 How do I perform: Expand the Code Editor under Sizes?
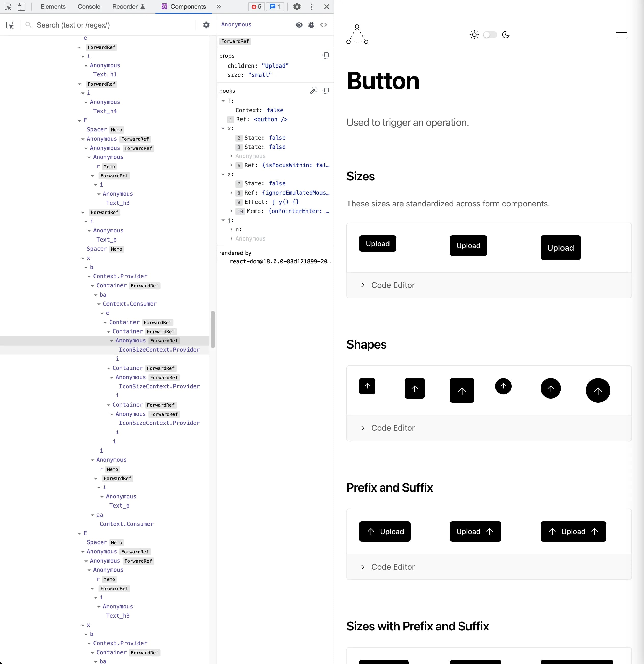point(393,285)
